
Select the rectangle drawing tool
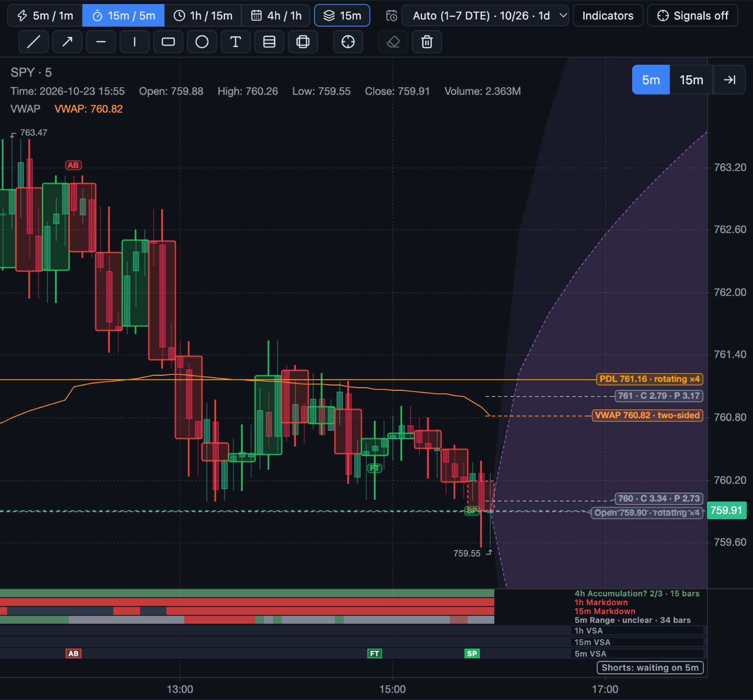point(168,42)
